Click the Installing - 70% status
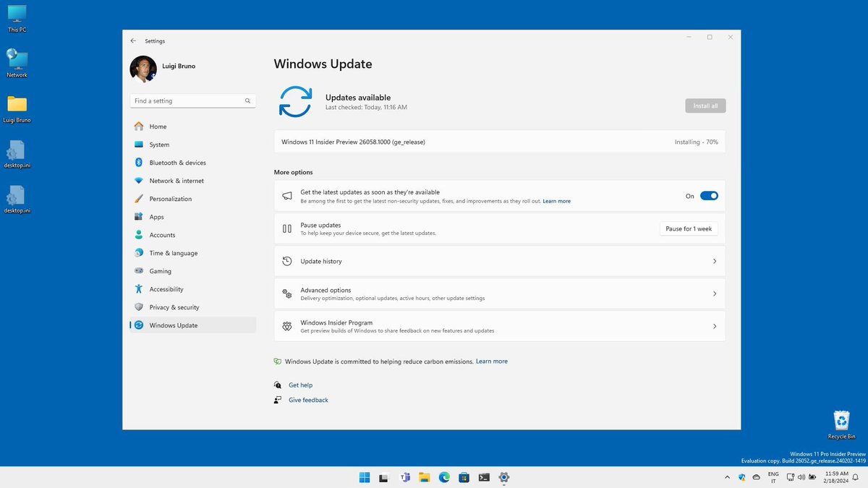Screen dimensions: 868x488 click(697, 142)
